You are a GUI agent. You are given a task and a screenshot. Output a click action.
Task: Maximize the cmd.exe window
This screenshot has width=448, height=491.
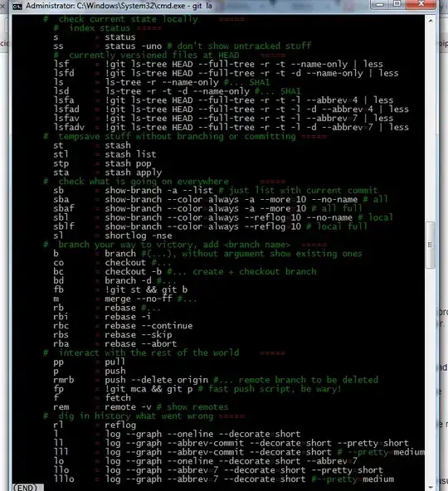click(x=397, y=4)
